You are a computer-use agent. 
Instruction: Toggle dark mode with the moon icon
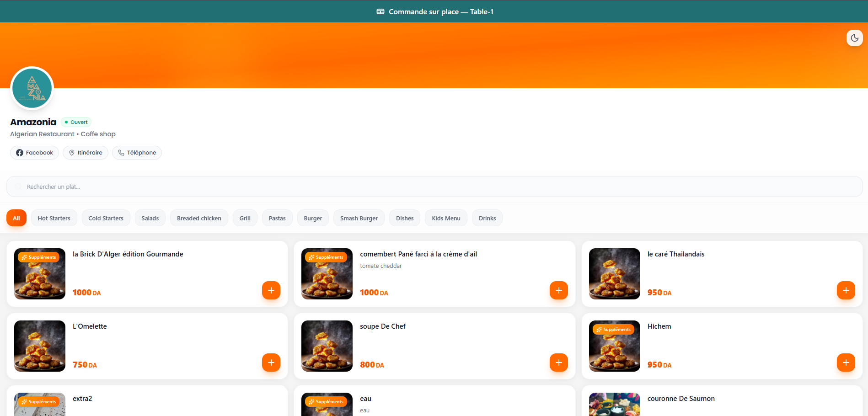(x=854, y=38)
